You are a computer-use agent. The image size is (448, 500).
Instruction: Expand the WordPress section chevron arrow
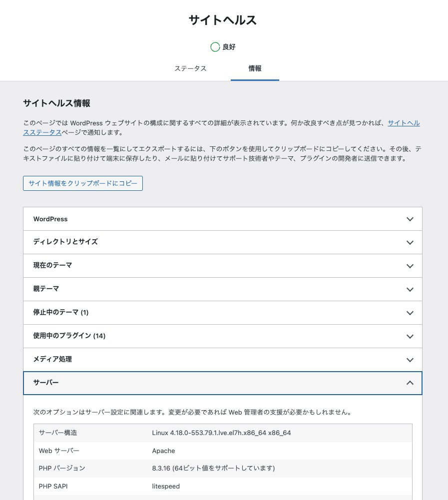[x=410, y=219]
